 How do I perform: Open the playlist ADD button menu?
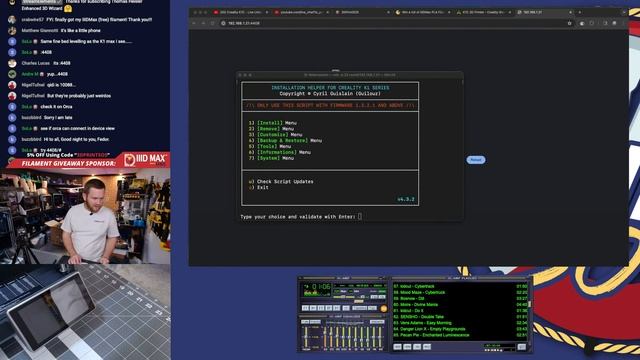point(398,347)
